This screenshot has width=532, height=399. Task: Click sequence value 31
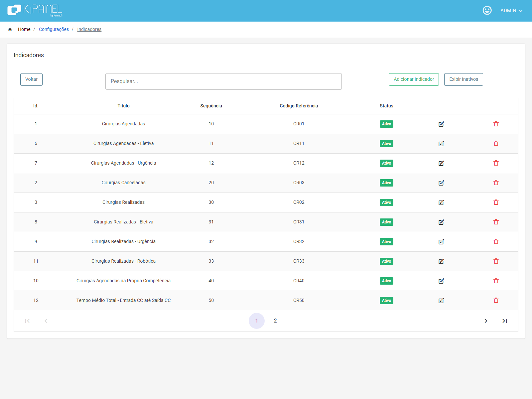point(211,222)
